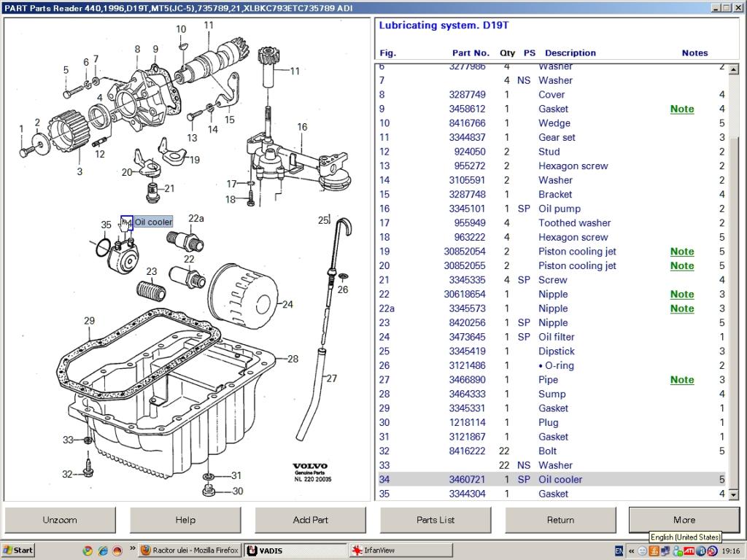This screenshot has height=560, width=747.
Task: Click the More button
Action: pos(684,520)
